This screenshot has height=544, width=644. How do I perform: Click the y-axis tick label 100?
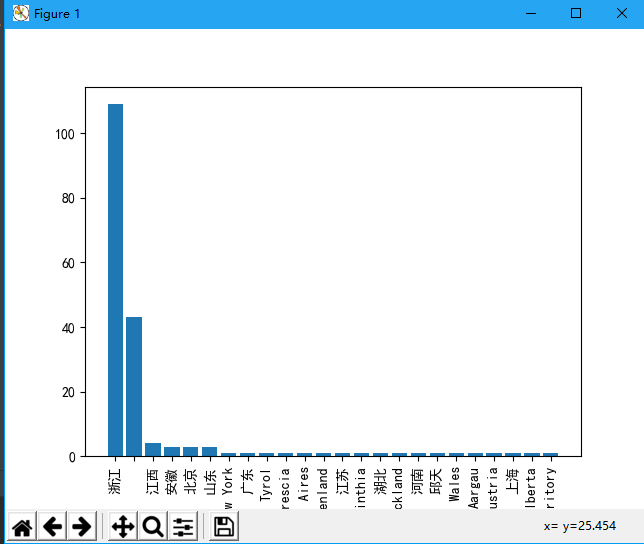(65, 134)
